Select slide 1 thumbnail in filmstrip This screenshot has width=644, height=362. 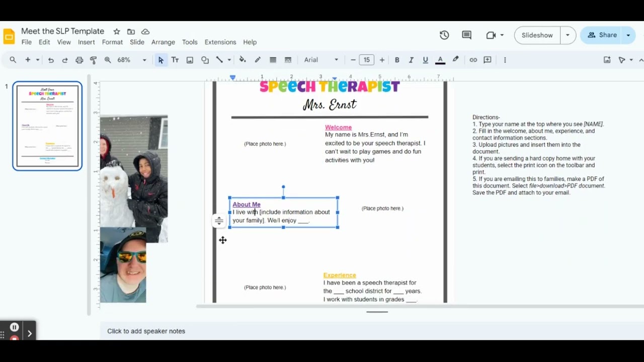click(x=47, y=126)
